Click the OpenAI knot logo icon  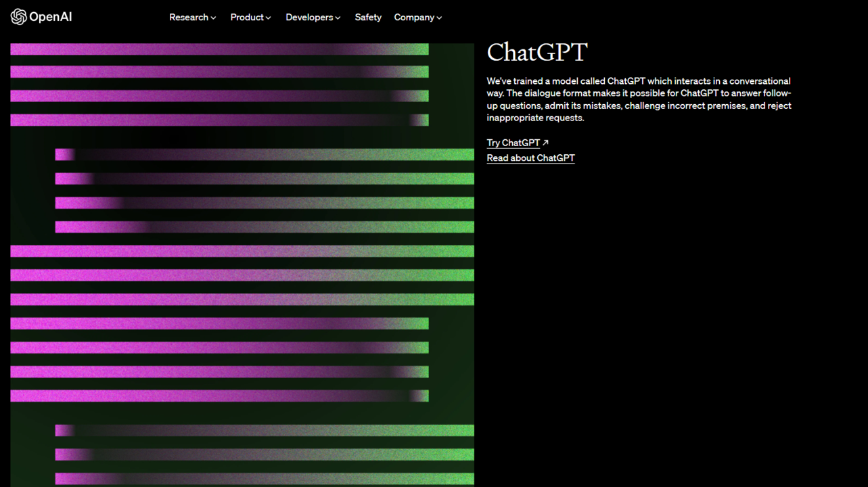pos(19,17)
